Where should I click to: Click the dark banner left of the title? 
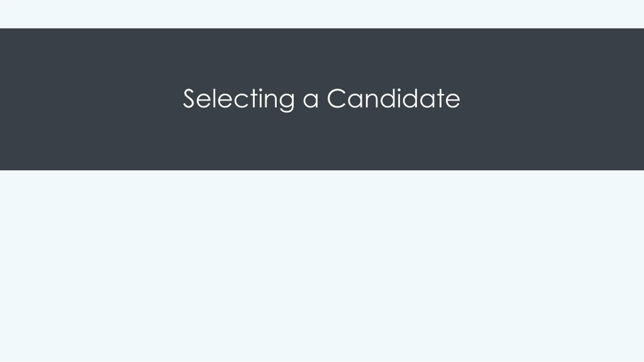(x=91, y=99)
